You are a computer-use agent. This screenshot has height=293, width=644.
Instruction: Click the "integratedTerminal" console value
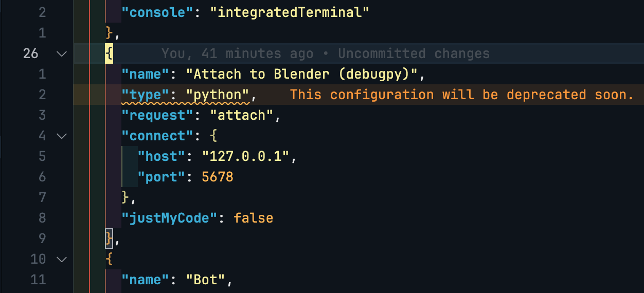pos(289,12)
